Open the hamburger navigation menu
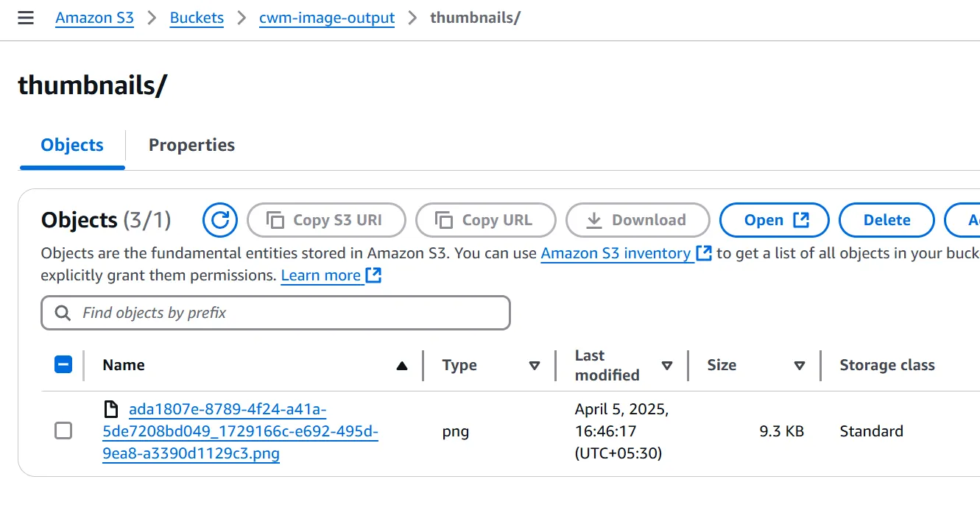The width and height of the screenshot is (980, 510). [26, 18]
